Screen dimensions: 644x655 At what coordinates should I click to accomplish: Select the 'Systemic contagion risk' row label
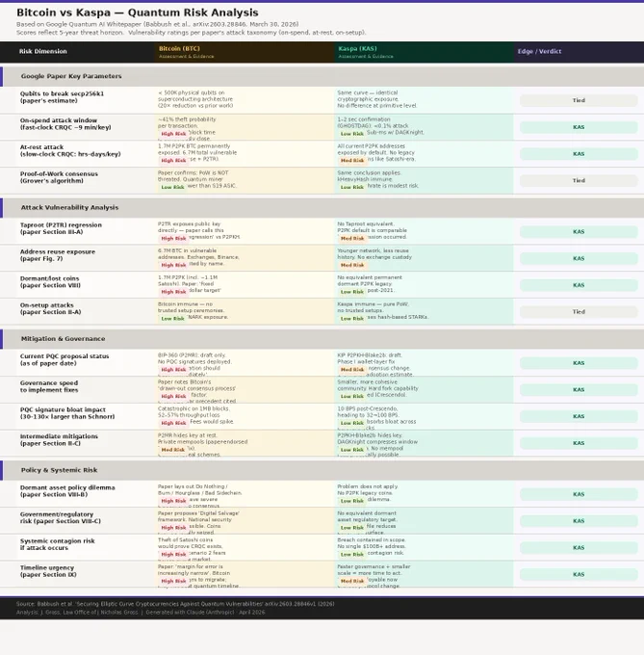pos(57,544)
